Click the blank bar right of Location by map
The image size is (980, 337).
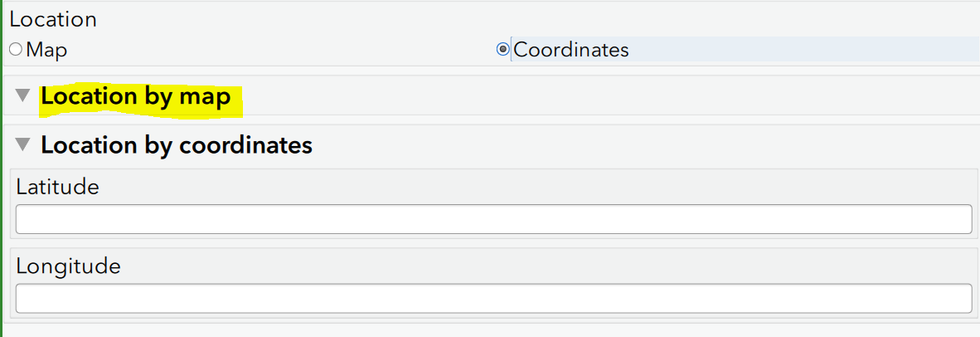point(609,96)
